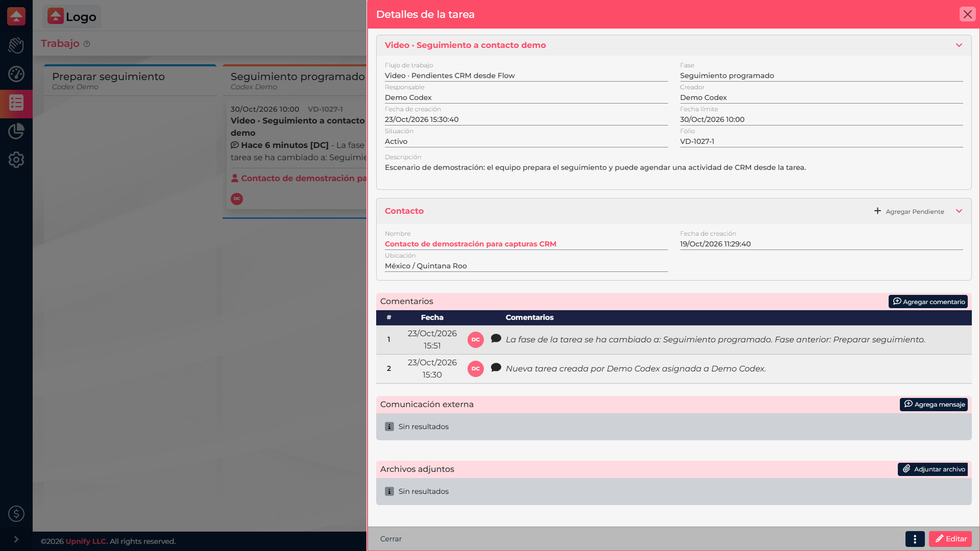980x551 pixels.
Task: Click Agregar Pendiente plus button
Action: pos(909,211)
